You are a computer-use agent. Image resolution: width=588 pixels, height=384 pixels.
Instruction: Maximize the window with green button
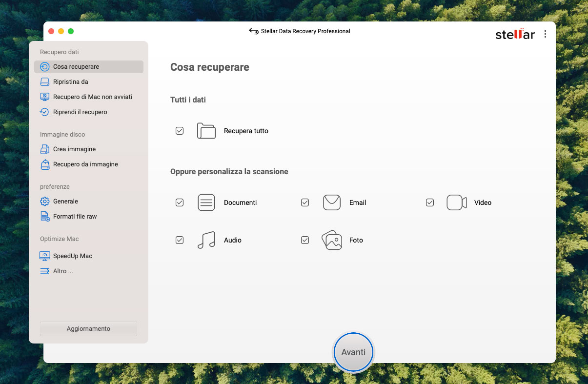(x=71, y=31)
